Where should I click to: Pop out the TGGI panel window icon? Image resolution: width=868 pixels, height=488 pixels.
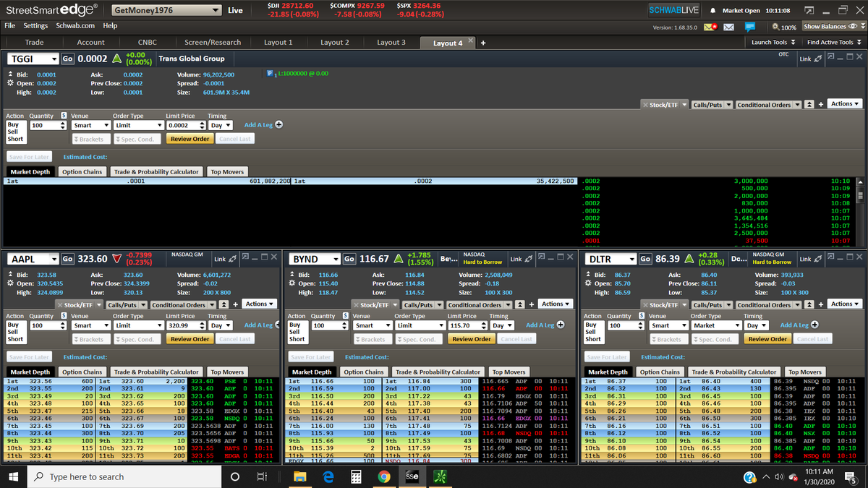pos(830,57)
